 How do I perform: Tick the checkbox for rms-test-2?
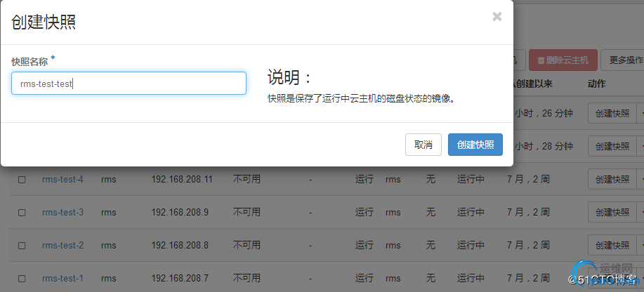[22, 246]
